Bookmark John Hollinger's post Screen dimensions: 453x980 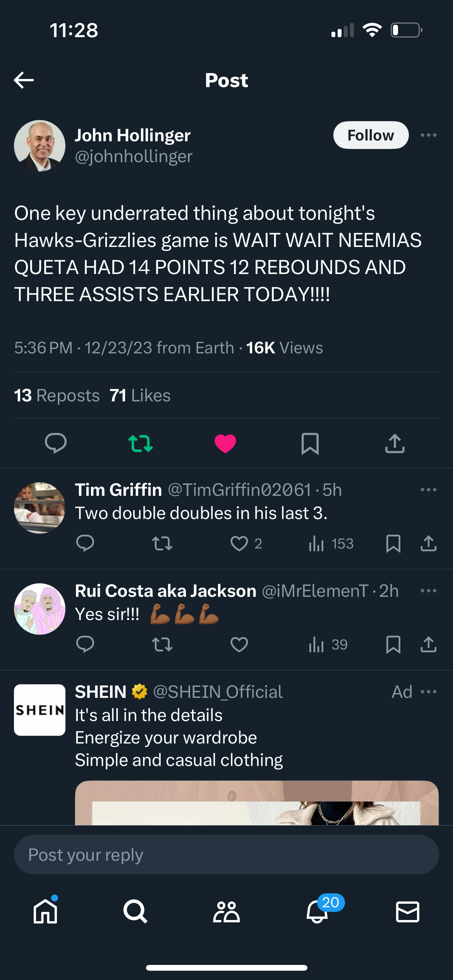(x=310, y=444)
